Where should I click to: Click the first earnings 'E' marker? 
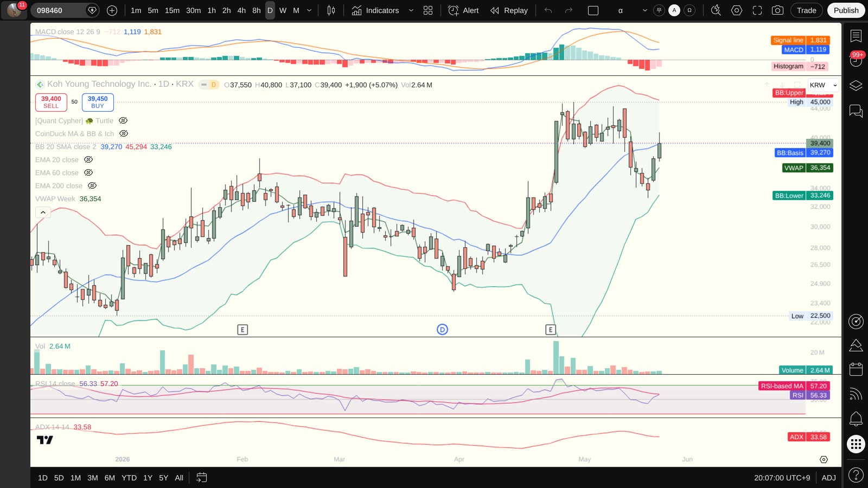[x=242, y=330]
